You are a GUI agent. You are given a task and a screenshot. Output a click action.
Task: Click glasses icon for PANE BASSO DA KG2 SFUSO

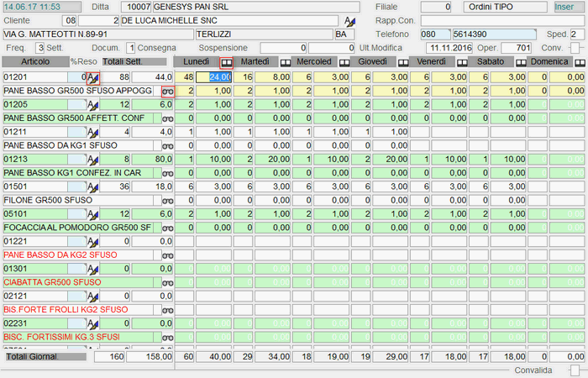168,255
